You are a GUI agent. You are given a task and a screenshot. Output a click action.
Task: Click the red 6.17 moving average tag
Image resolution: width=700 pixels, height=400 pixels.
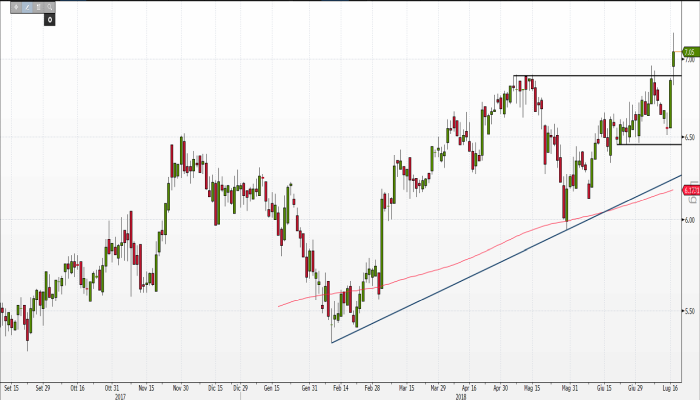click(689, 190)
